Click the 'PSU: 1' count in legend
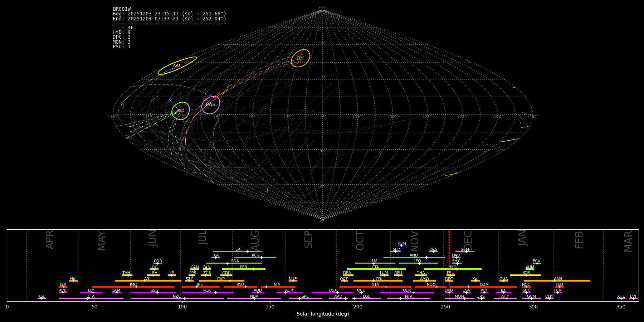The height and width of the screenshot is (322, 644). point(122,47)
